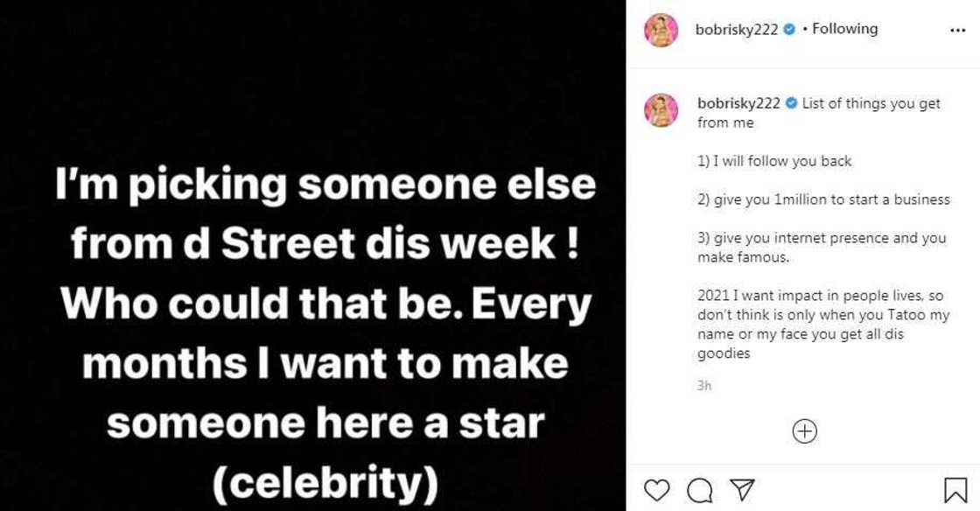
Task: Open bobrisky222 profile from the caption username
Action: pos(738,103)
